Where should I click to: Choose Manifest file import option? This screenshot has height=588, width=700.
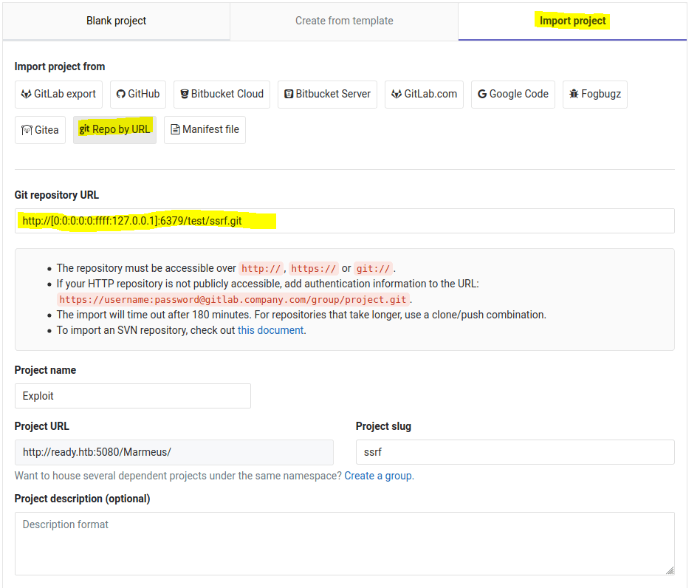point(205,130)
